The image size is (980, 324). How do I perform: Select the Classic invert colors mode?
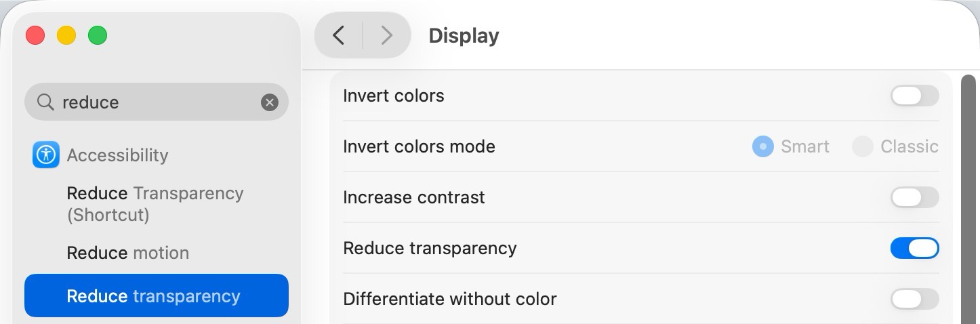coord(862,146)
